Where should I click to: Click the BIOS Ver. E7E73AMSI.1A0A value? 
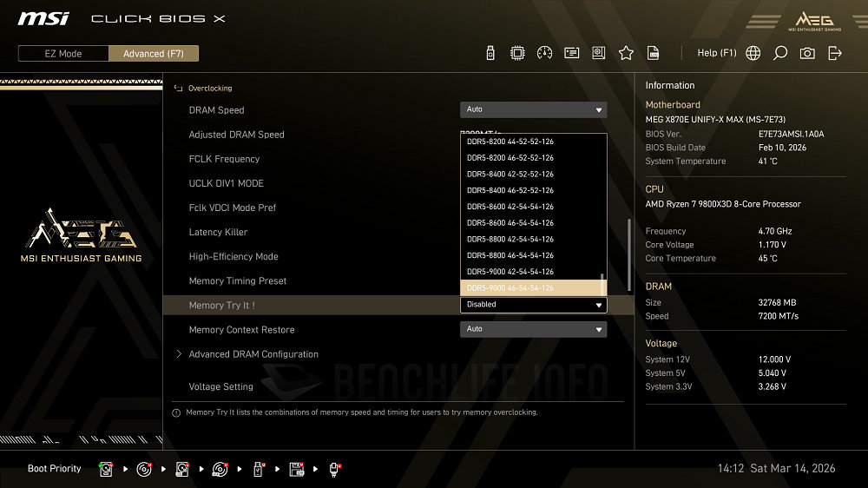791,134
